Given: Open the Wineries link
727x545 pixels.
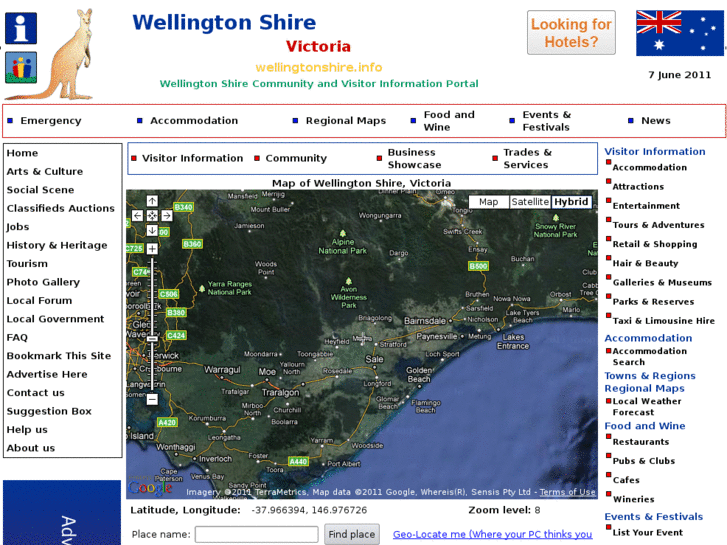Looking at the screenshot, I should click(633, 499).
